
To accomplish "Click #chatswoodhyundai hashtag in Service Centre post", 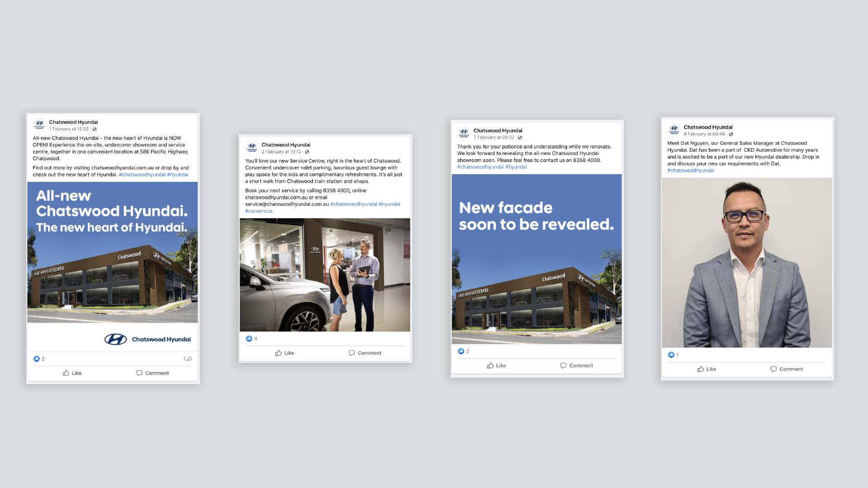I will [x=354, y=204].
